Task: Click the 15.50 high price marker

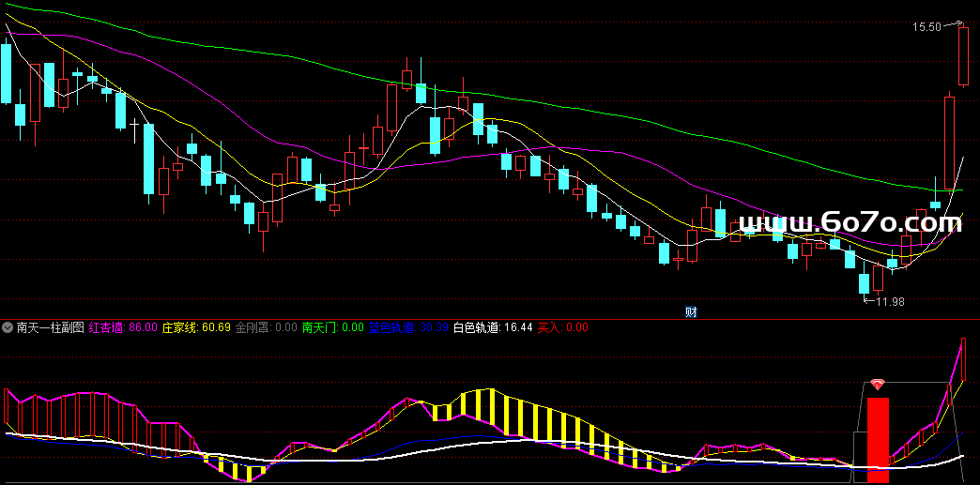Action: [x=926, y=27]
